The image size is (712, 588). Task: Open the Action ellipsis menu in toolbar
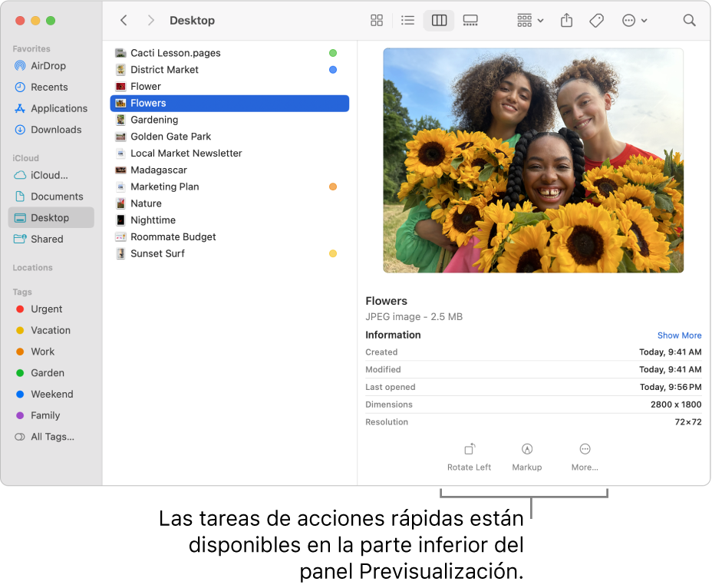(x=635, y=21)
